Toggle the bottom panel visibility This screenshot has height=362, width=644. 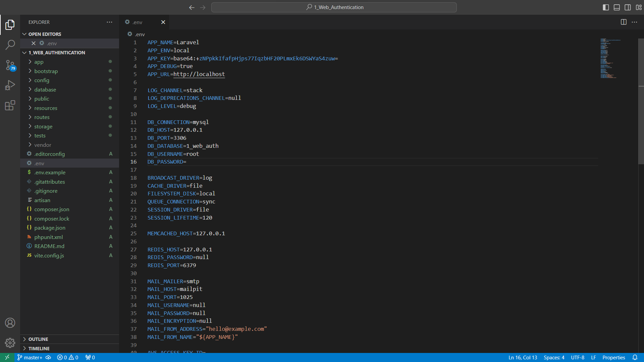tap(617, 7)
